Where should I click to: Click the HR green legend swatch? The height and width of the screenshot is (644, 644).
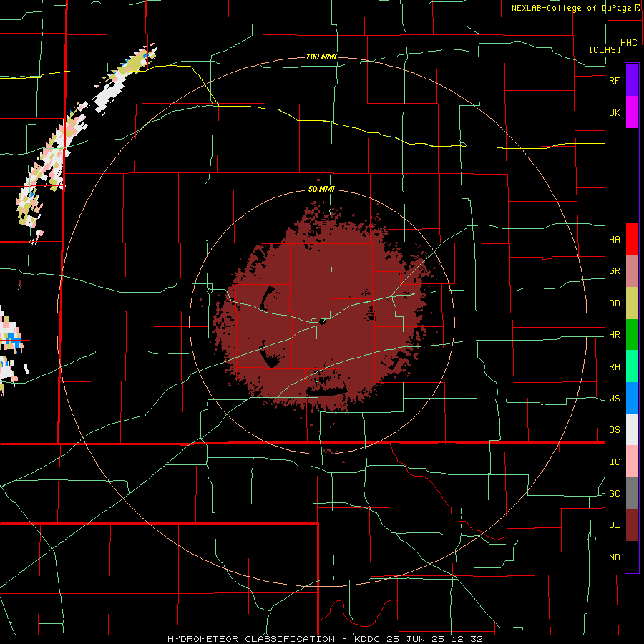(632, 335)
